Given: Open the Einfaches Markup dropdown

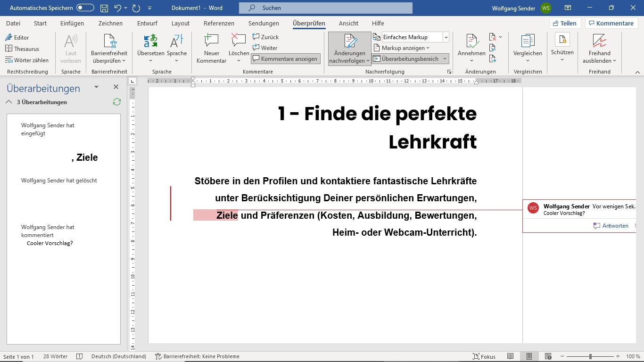Looking at the screenshot, I should (446, 37).
